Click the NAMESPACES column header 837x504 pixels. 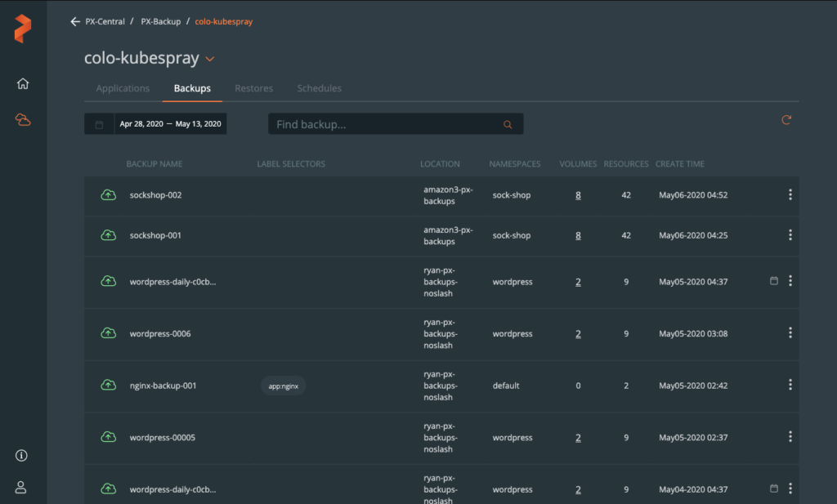[x=515, y=164]
